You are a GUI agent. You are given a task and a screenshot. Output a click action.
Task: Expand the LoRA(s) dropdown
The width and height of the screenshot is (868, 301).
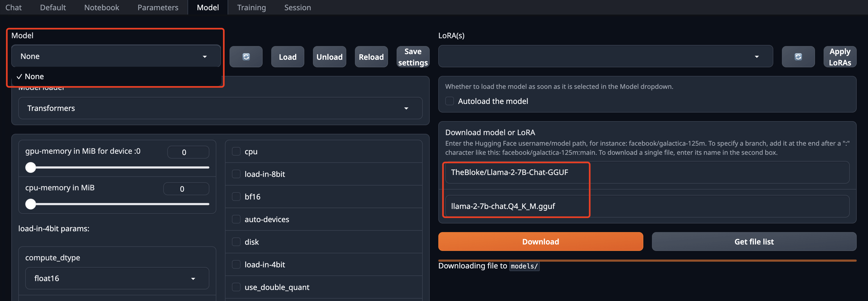point(605,56)
